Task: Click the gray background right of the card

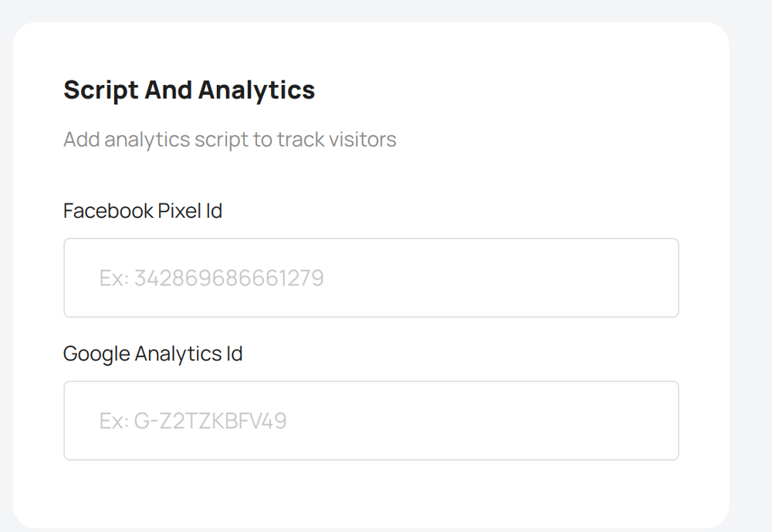Action: (750, 270)
